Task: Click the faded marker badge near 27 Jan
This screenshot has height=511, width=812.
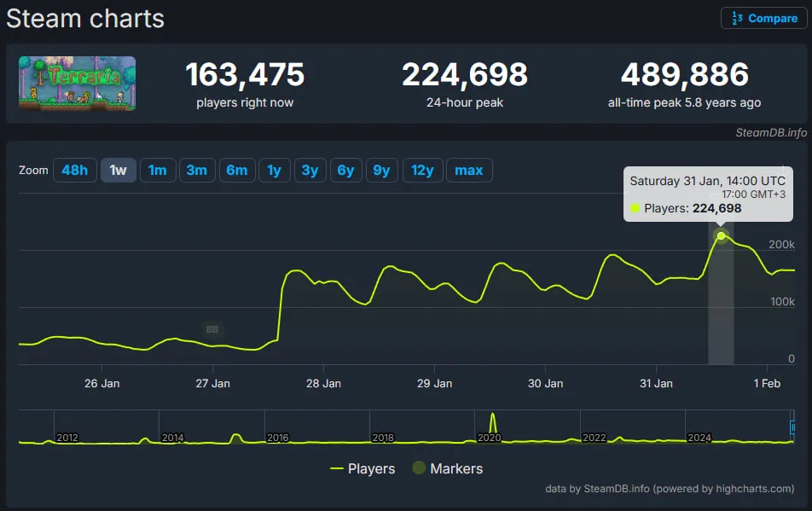Action: point(212,329)
